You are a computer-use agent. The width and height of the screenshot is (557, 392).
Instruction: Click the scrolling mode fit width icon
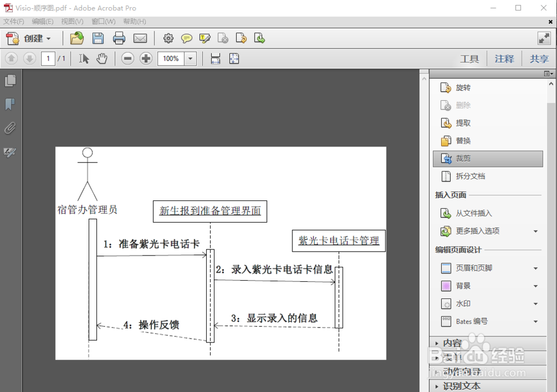coord(216,58)
